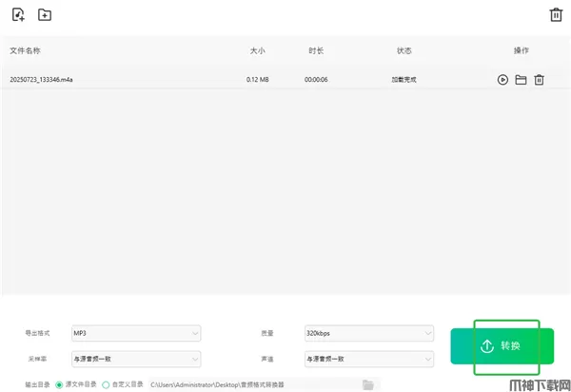This screenshot has width=571, height=392.
Task: Click the output directory path field
Action: [252, 384]
